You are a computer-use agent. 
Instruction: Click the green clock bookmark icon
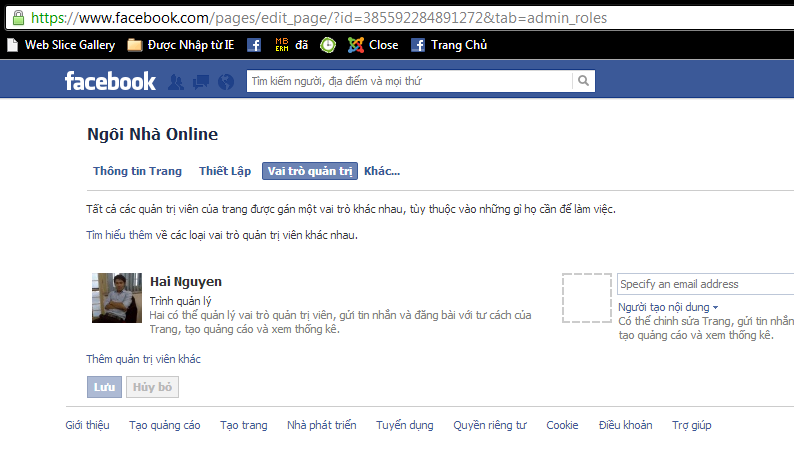(328, 45)
